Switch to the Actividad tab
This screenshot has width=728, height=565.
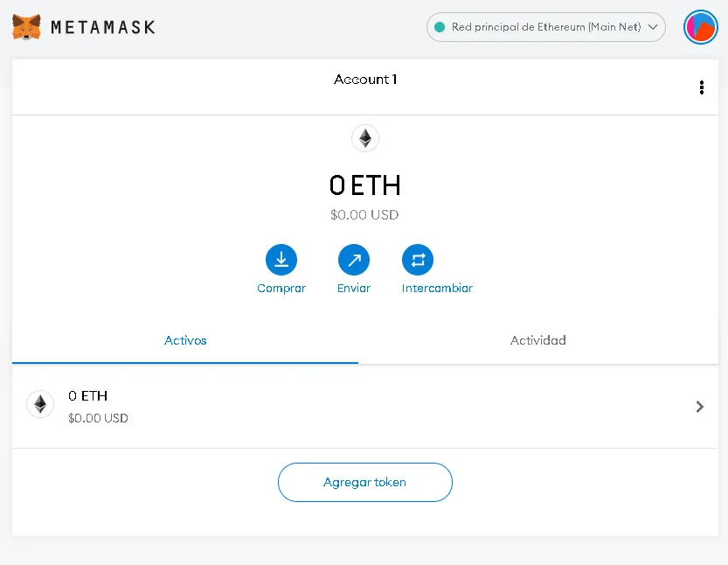coord(538,340)
